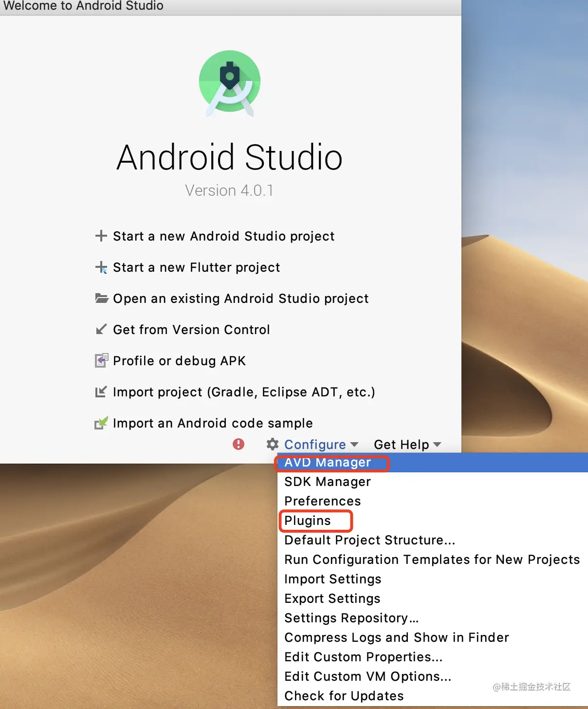Open SDK Manager from Configure menu
This screenshot has width=588, height=709.
pyautogui.click(x=432, y=482)
